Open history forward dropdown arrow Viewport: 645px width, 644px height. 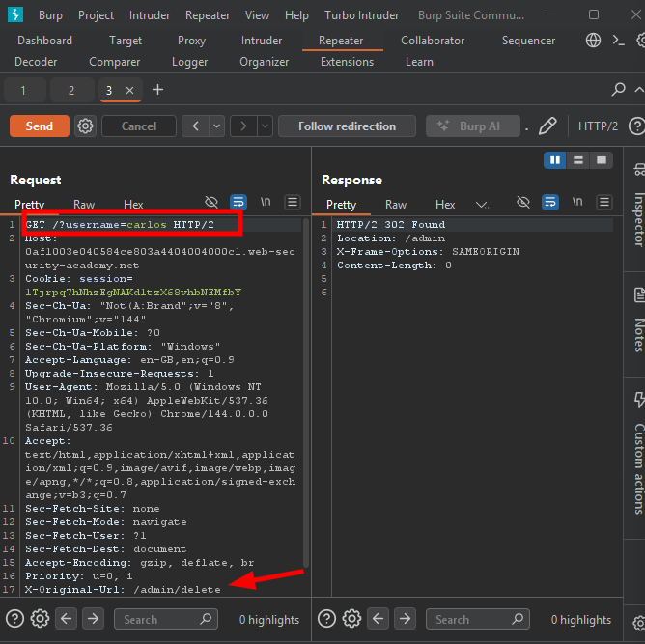tap(266, 126)
